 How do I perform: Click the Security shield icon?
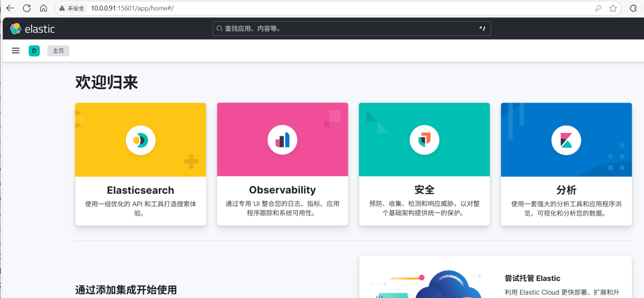click(x=424, y=140)
